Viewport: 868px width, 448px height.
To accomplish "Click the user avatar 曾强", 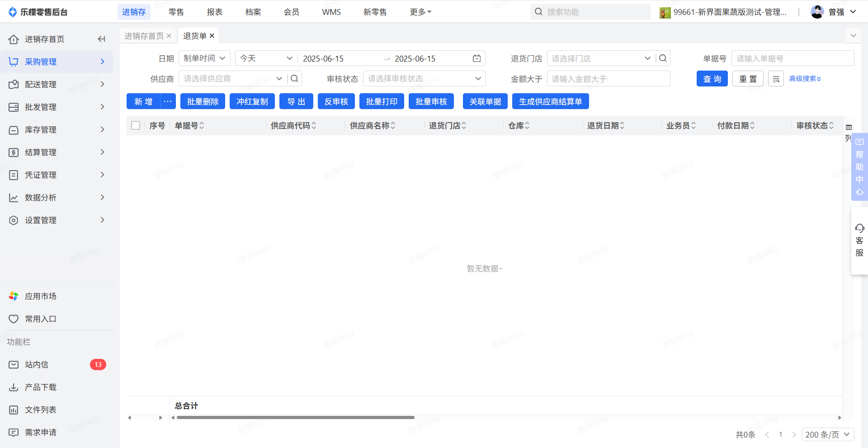I will [x=817, y=12].
